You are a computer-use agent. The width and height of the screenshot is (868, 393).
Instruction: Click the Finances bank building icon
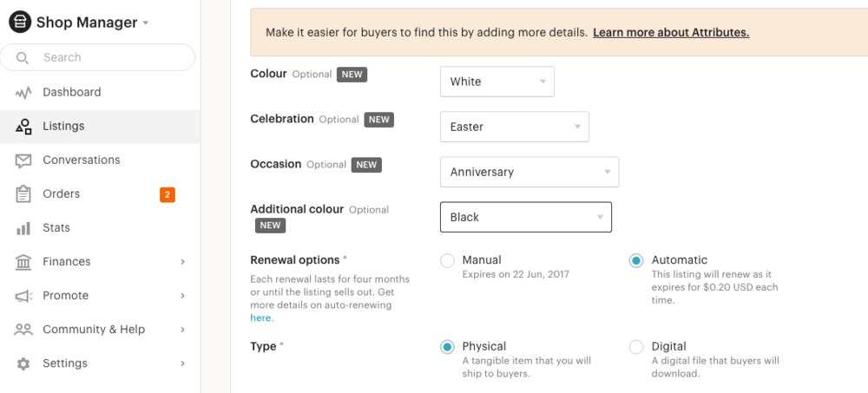pos(23,262)
